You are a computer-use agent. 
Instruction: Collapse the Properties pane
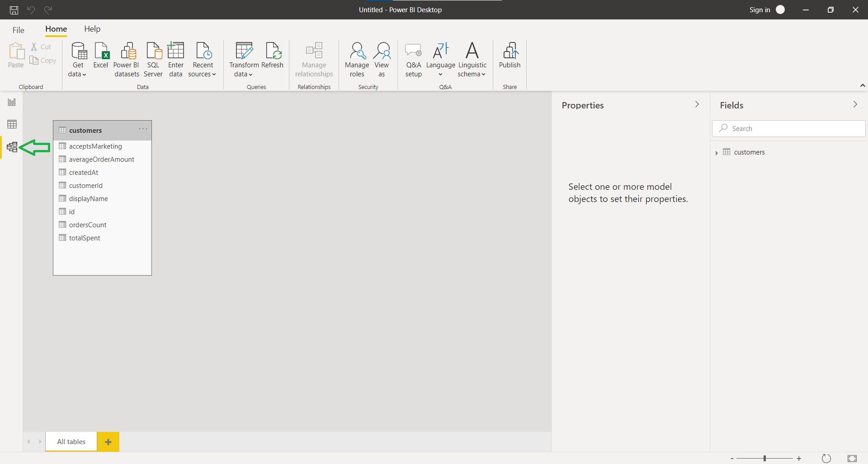coord(697,105)
